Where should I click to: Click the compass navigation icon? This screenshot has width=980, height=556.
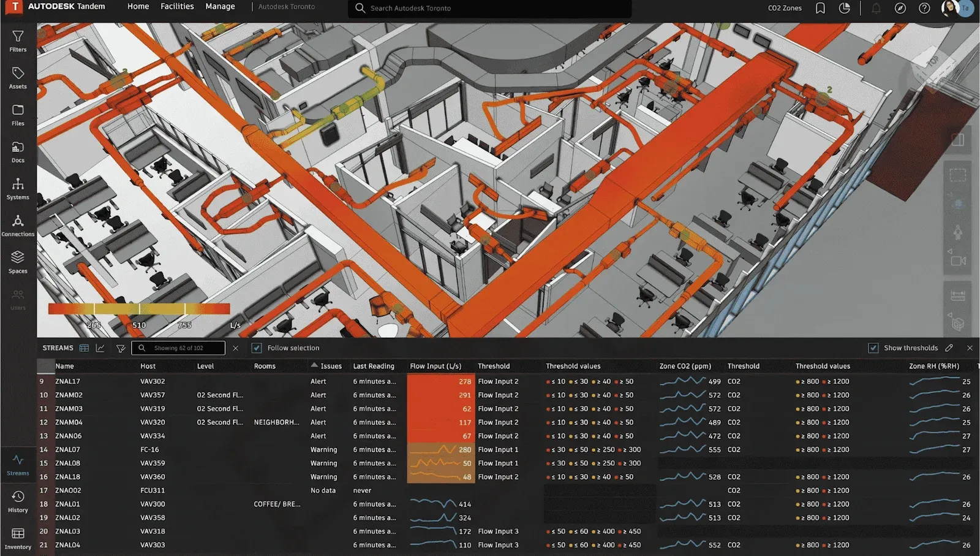coord(900,8)
